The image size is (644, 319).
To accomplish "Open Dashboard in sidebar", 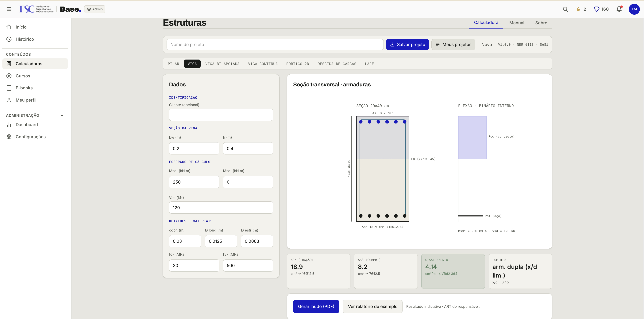I will pyautogui.click(x=35, y=125).
